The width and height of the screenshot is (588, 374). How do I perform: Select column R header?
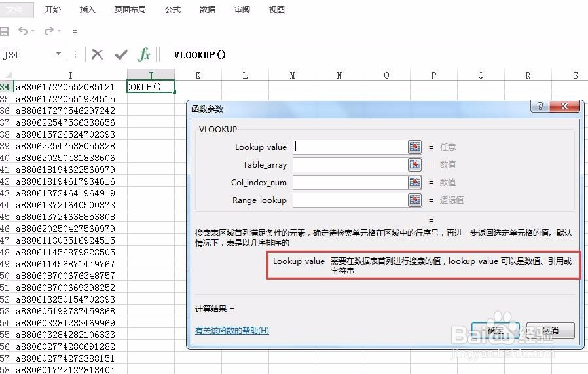(x=528, y=75)
